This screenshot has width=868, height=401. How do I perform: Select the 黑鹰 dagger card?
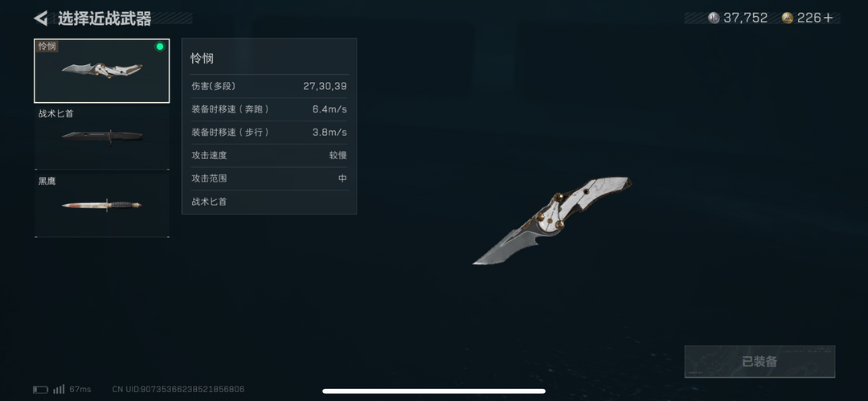[x=102, y=206]
